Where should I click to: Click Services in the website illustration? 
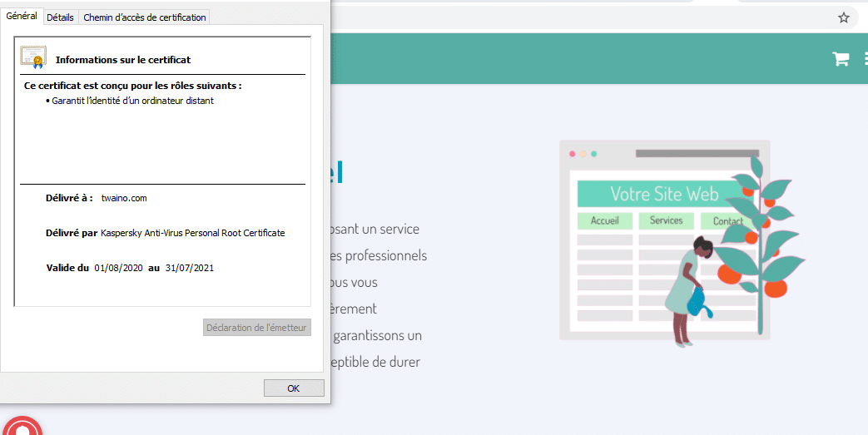click(x=666, y=220)
